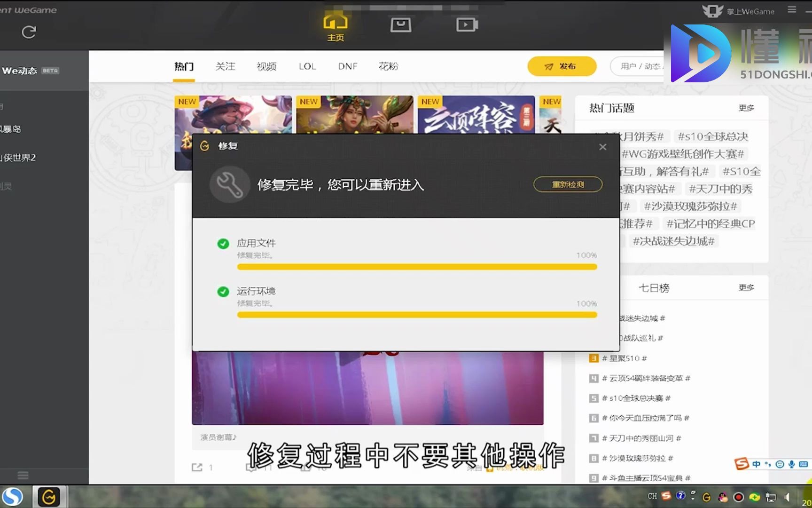Click the Sogou S icon in IME toolbar
812x508 pixels.
click(x=742, y=464)
